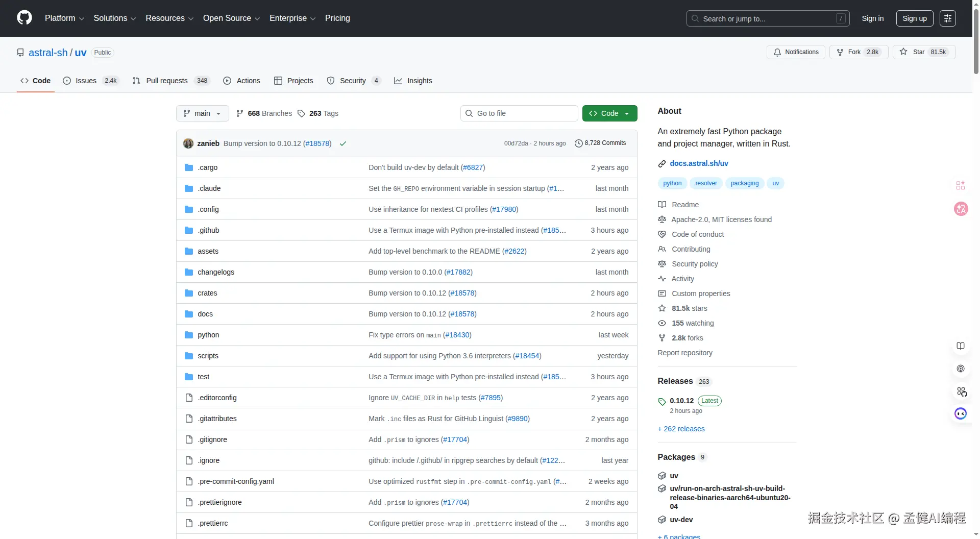This screenshot has height=539, width=980.
Task: Open Activity via the pulse icon
Action: [661, 279]
